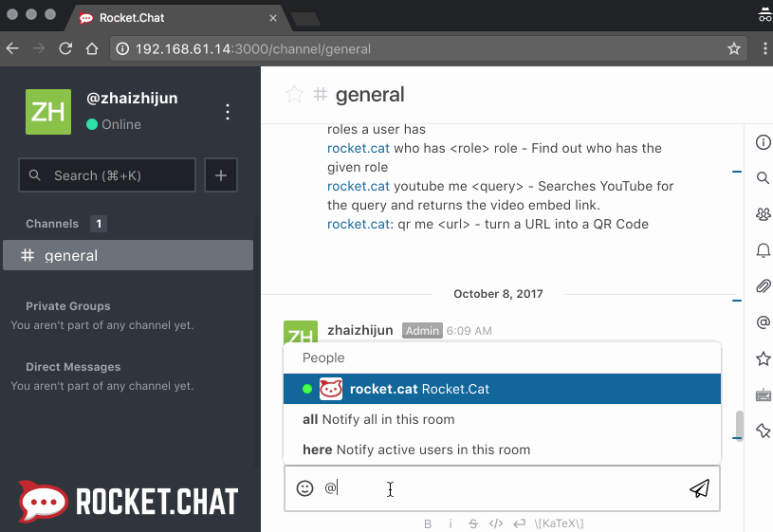Favorite the general channel star
The image size is (773, 532).
pyautogui.click(x=294, y=94)
